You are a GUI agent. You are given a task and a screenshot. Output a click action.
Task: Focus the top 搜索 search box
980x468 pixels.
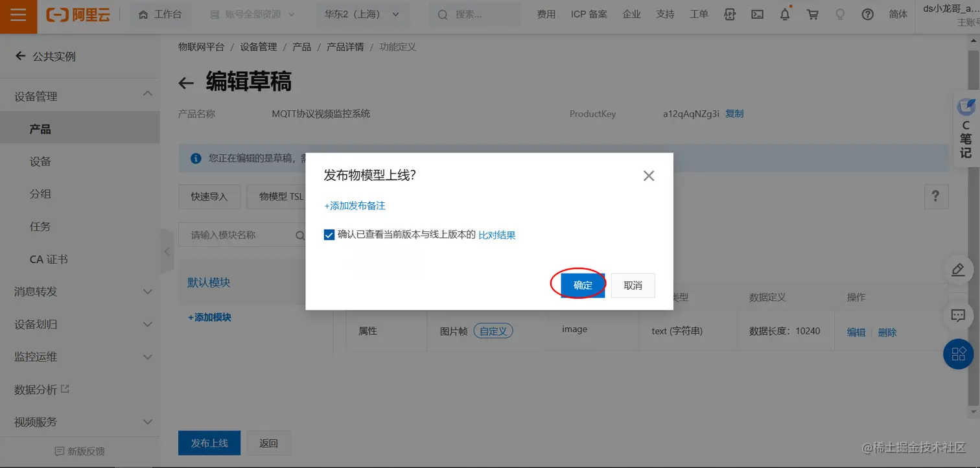476,14
